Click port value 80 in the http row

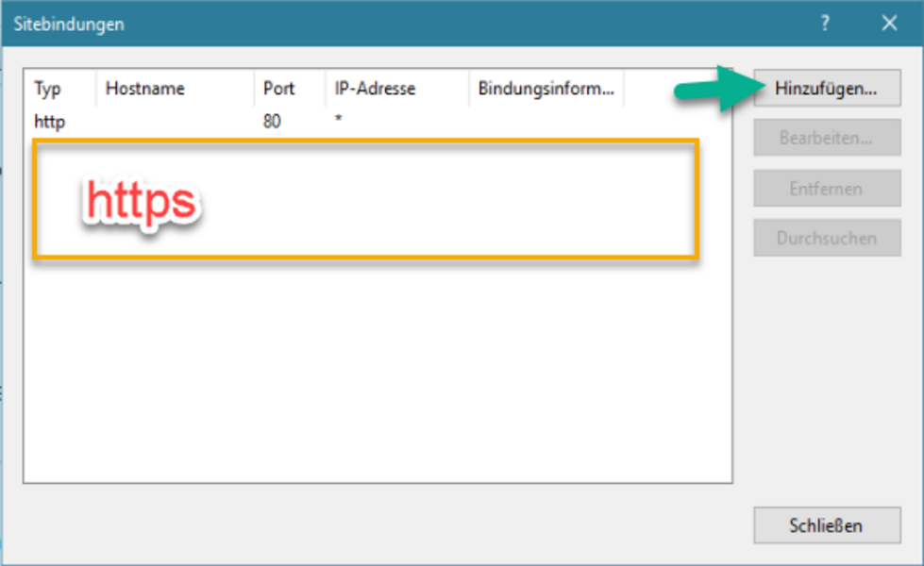click(272, 122)
